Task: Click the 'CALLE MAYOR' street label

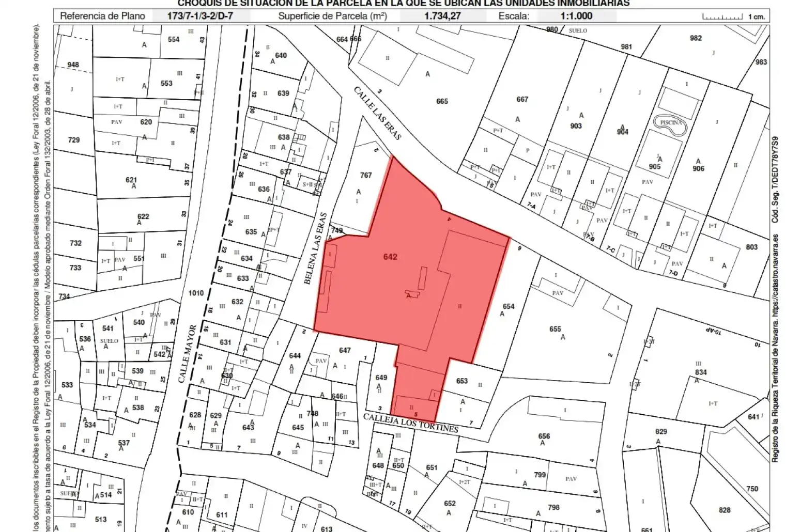Action: point(188,354)
